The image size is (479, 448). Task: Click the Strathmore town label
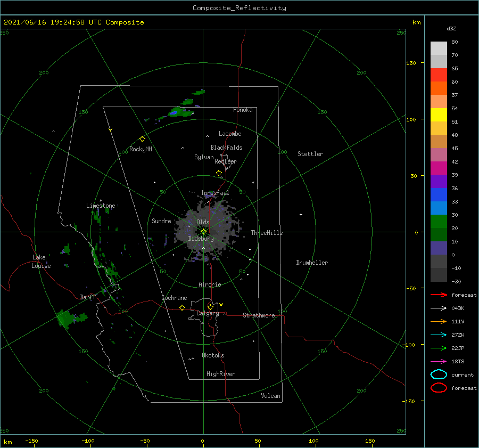(259, 315)
